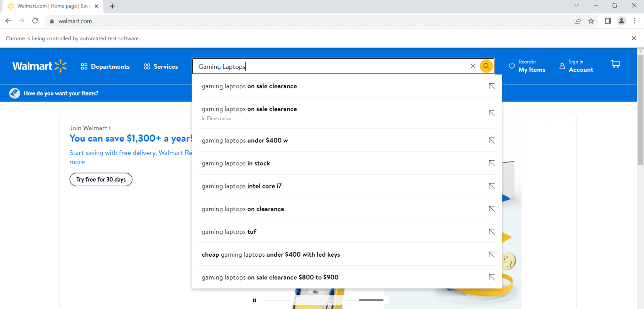Clear the search box using the × icon
Screen dimensions: 644x309
pos(473,66)
